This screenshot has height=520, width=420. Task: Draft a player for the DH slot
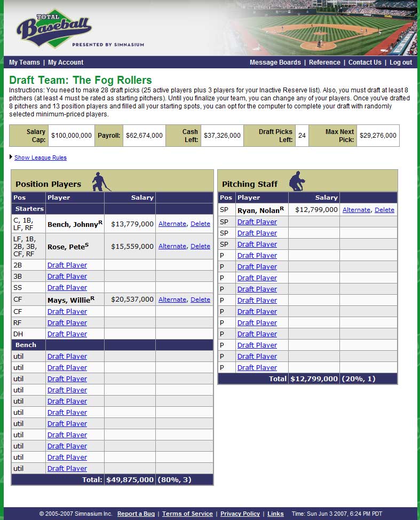coord(67,334)
